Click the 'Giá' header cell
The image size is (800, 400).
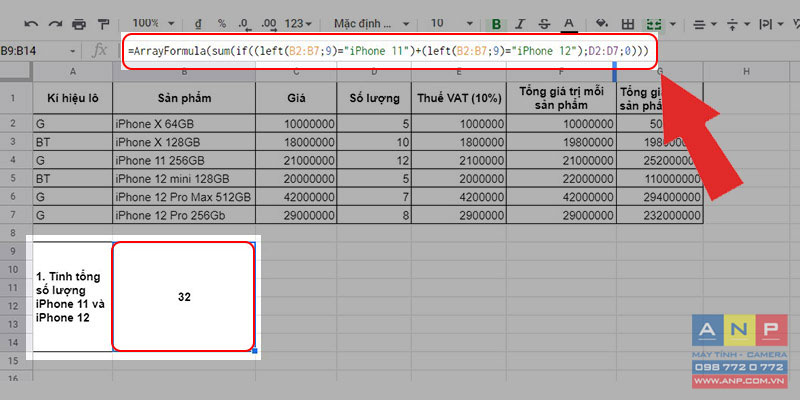coord(296,98)
